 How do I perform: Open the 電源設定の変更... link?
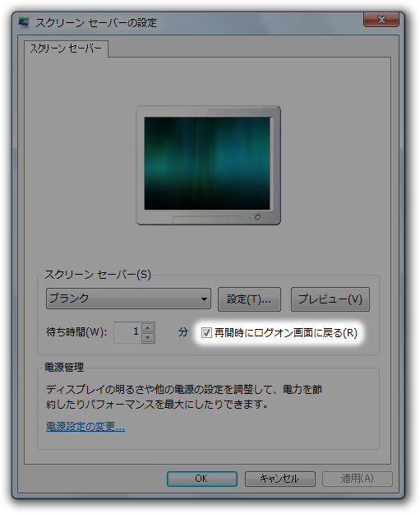pyautogui.click(x=85, y=427)
